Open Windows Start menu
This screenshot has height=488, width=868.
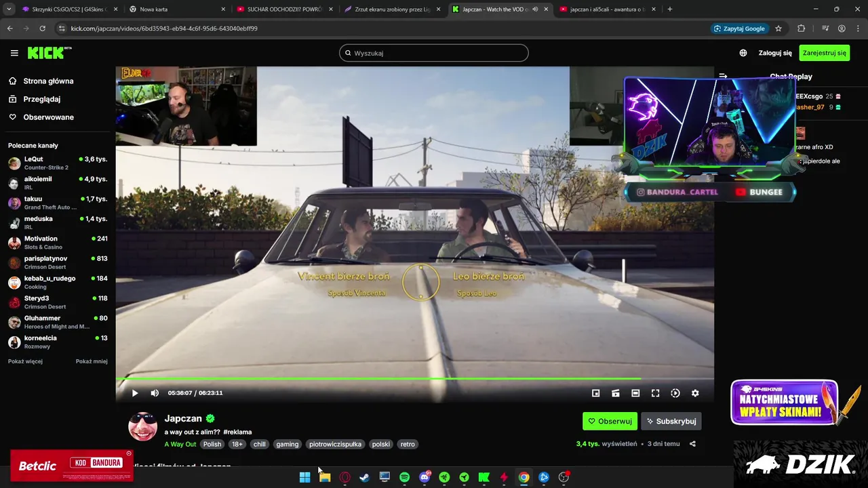pyautogui.click(x=305, y=477)
